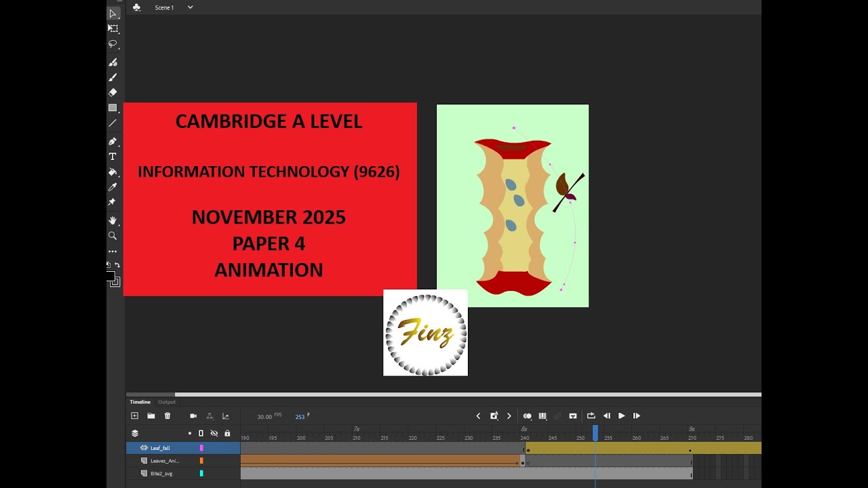Click the Scene 1 label
The width and height of the screenshot is (868, 488).
click(x=164, y=7)
